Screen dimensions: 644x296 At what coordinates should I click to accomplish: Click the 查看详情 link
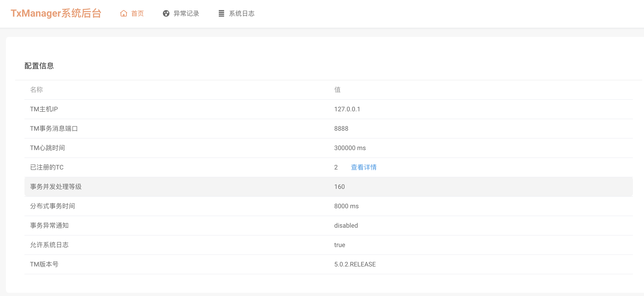tap(363, 167)
